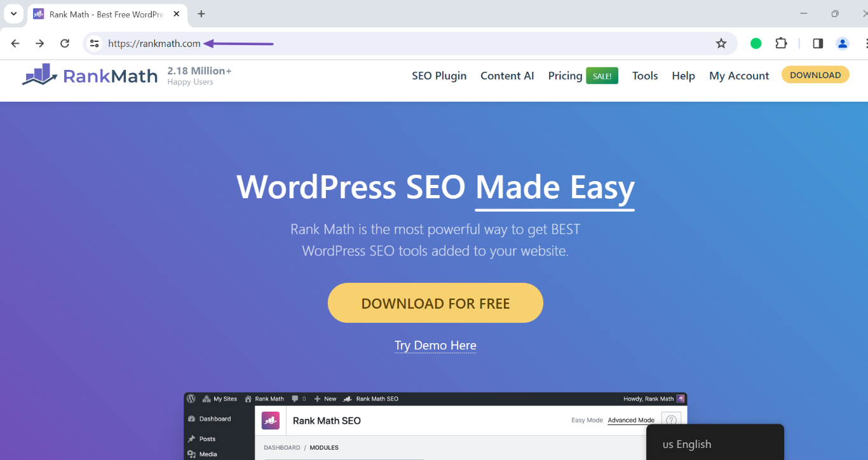Open the Tools menu
Screen dimensions: 868x460
pyautogui.click(x=645, y=76)
